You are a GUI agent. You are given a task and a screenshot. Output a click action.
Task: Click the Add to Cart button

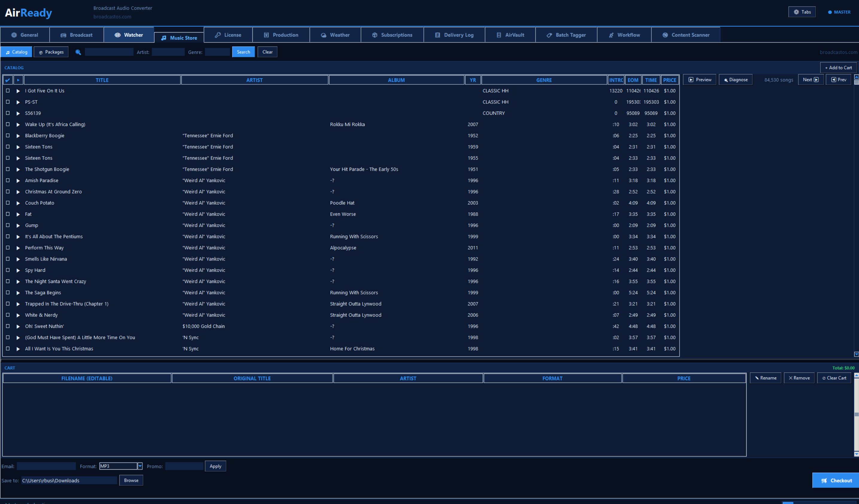838,68
